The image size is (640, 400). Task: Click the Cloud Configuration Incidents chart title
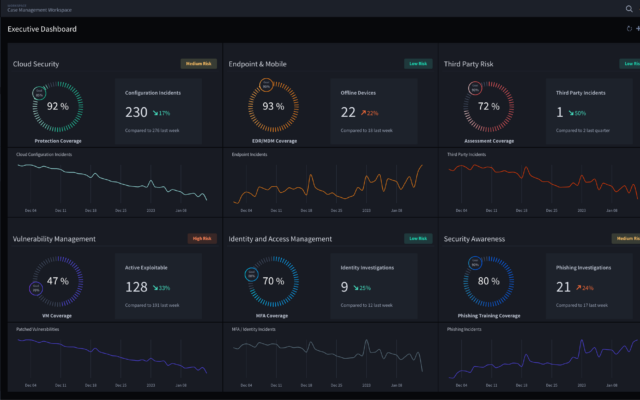(x=44, y=154)
